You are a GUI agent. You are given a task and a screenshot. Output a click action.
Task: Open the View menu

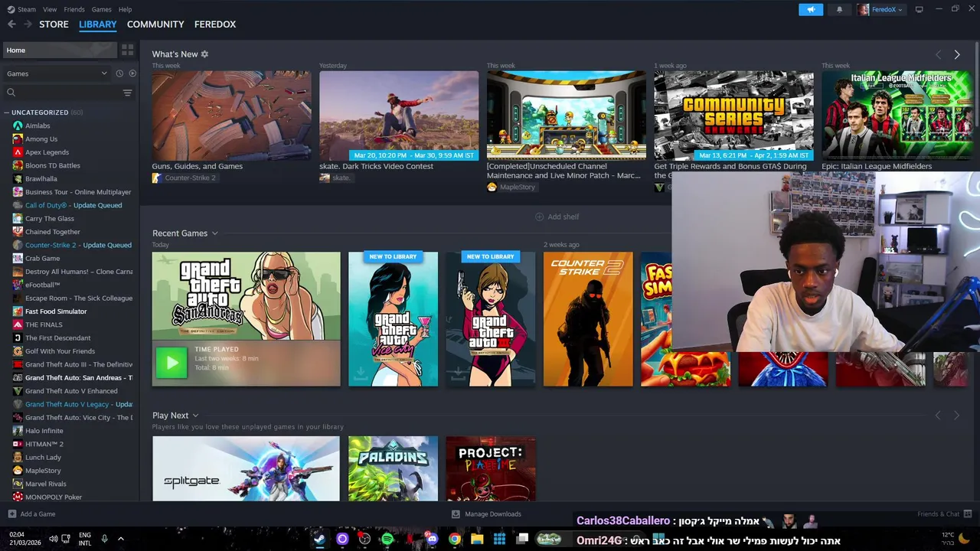click(50, 9)
